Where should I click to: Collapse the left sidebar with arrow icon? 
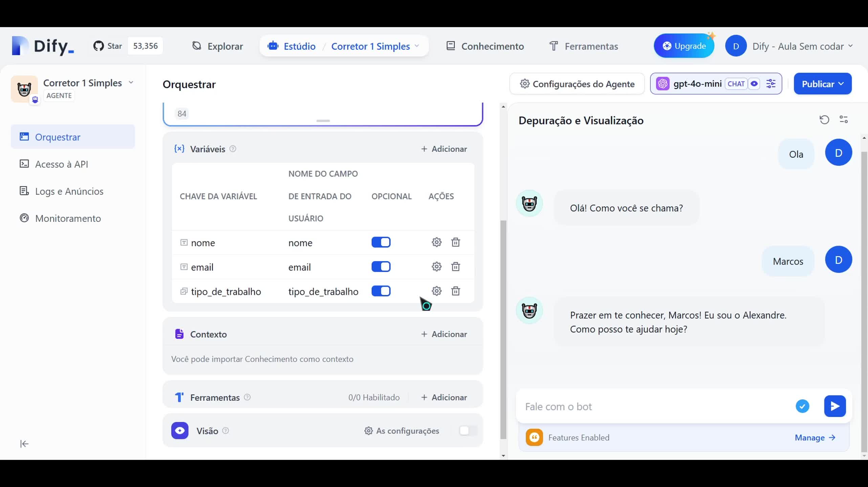point(24,444)
